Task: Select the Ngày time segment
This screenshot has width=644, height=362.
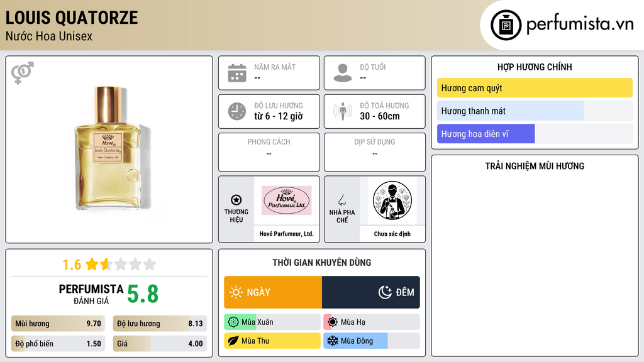Action: pos(273,292)
